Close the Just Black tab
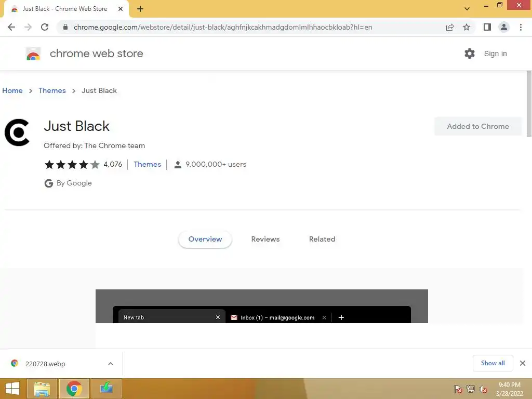Screen dimensions: 532x399 (x=121, y=9)
